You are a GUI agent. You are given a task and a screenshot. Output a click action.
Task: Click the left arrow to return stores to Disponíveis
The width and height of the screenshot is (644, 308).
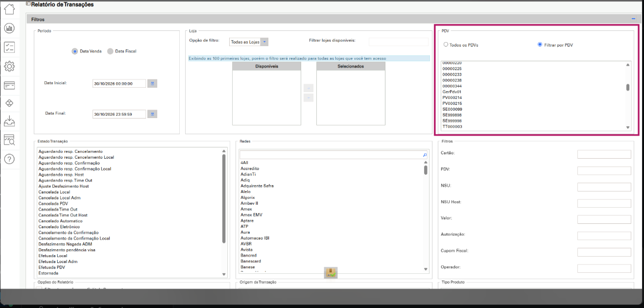point(309,97)
